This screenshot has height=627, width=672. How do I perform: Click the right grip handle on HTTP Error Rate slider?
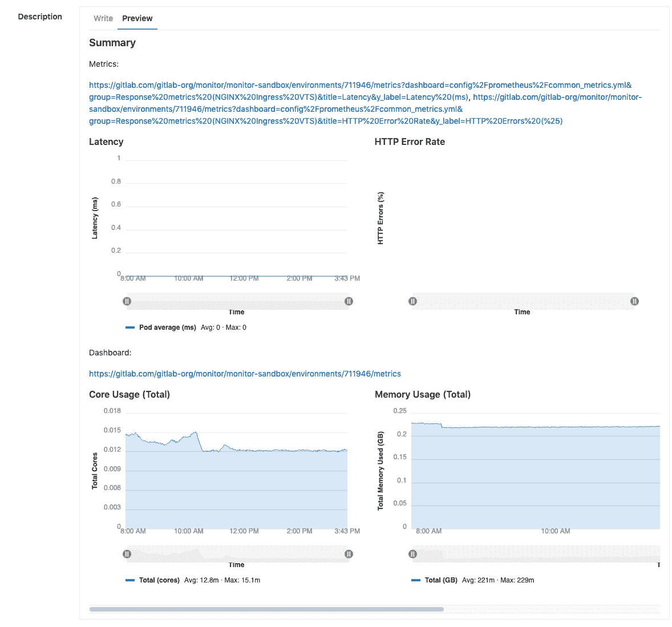pos(634,301)
